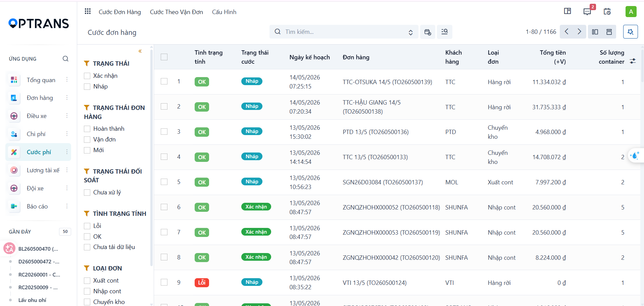The height and width of the screenshot is (306, 644).
Task: Open the book layout icon in header
Action: click(567, 11)
